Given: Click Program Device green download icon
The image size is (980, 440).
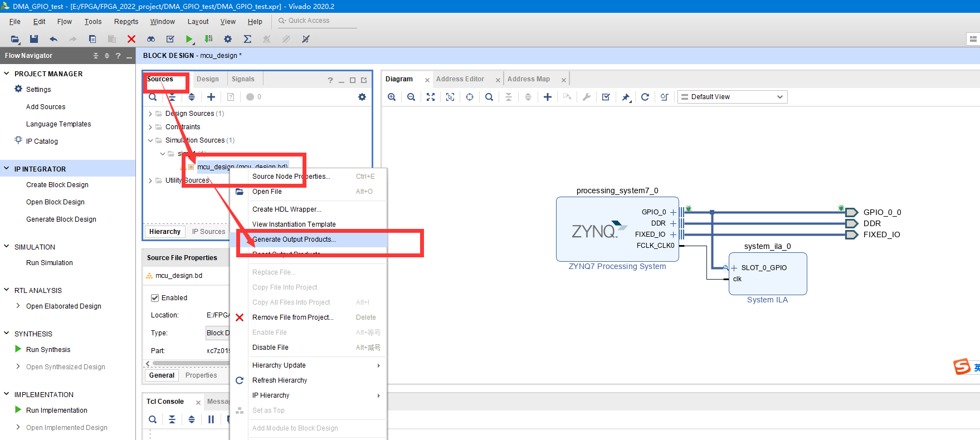Looking at the screenshot, I should [208, 39].
